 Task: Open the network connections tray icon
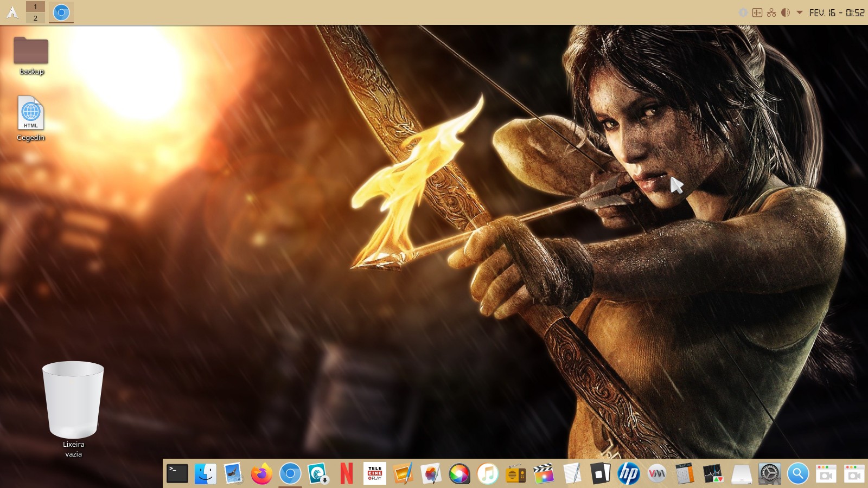point(771,12)
